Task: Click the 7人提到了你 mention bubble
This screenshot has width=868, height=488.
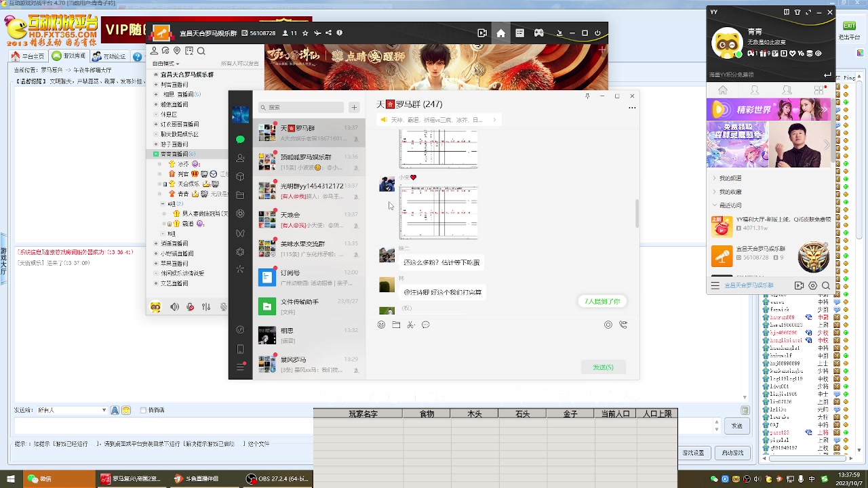Action: point(602,301)
